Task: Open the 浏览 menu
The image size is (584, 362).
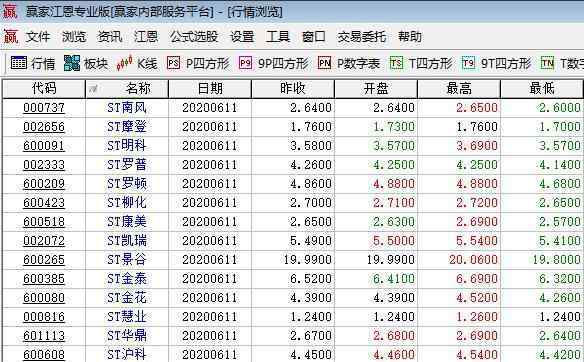Action: click(74, 36)
